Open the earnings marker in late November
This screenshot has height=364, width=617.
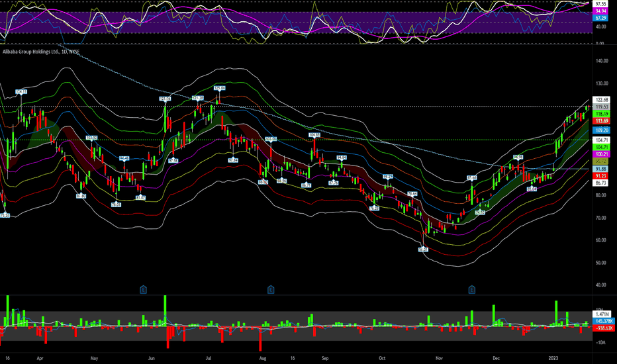472,290
